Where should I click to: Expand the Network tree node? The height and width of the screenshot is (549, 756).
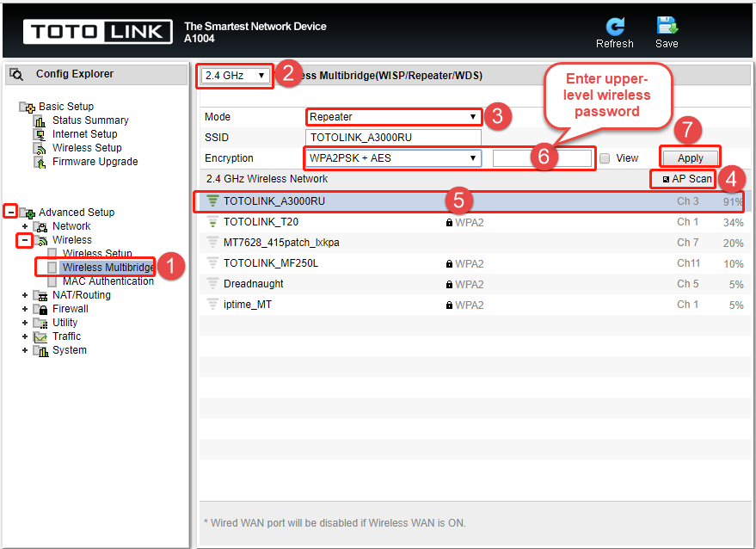pos(25,226)
